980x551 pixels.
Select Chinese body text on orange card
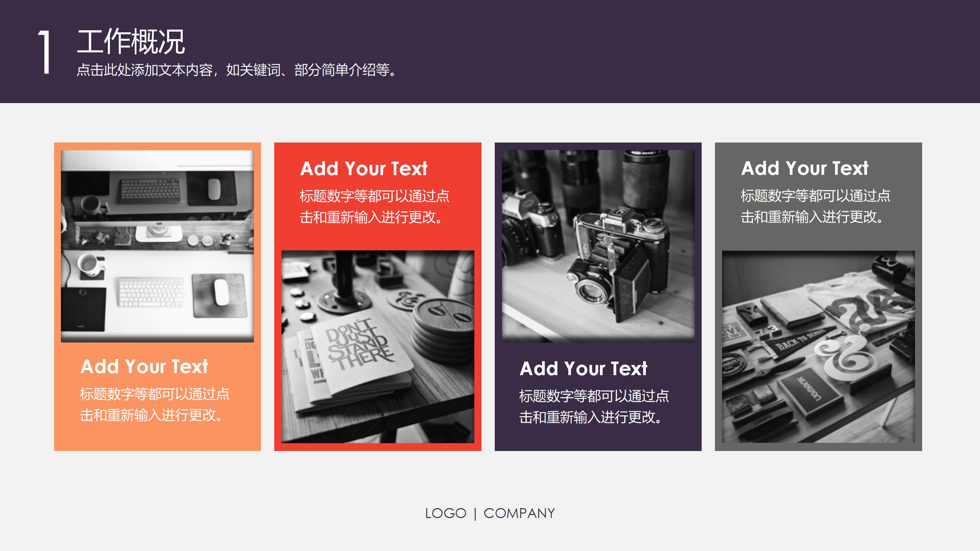pos(154,405)
